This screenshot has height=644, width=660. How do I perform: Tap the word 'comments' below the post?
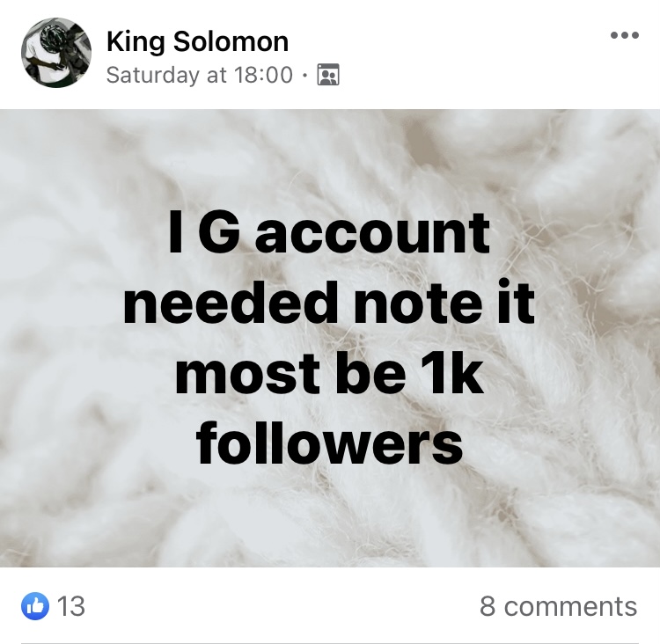570,606
